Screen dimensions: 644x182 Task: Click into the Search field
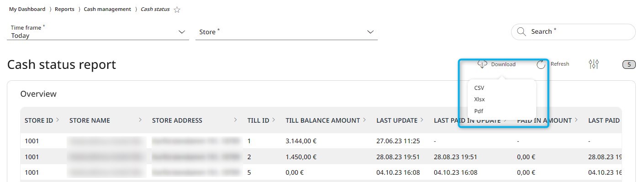573,31
